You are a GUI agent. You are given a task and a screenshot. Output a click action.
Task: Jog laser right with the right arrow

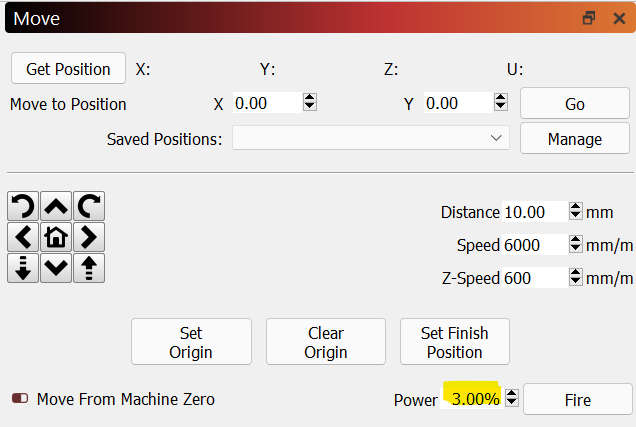(x=89, y=237)
